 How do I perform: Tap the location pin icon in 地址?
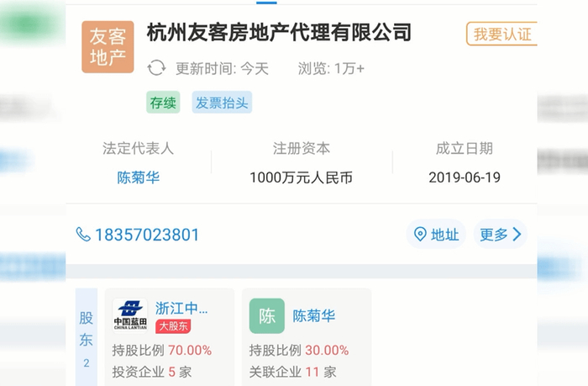click(x=420, y=235)
